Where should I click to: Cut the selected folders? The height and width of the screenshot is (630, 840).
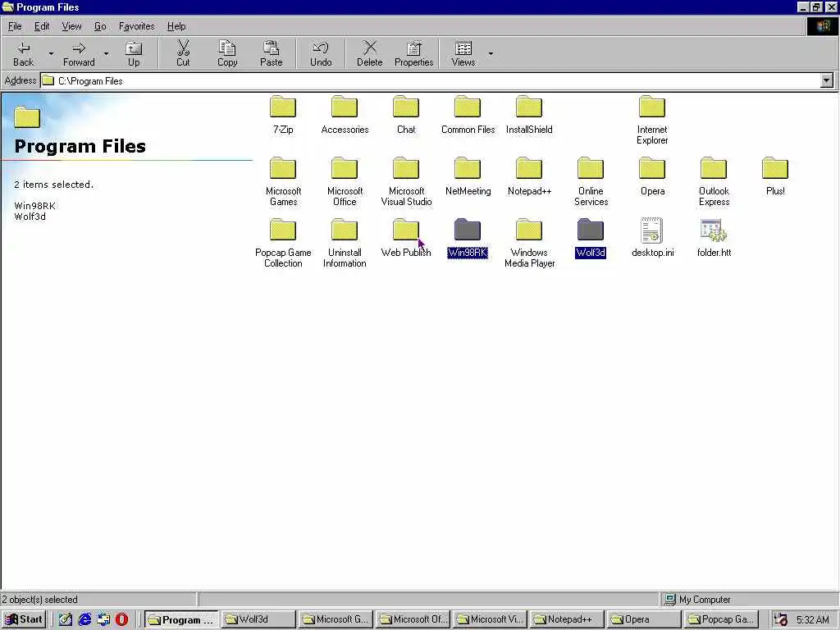tap(183, 53)
